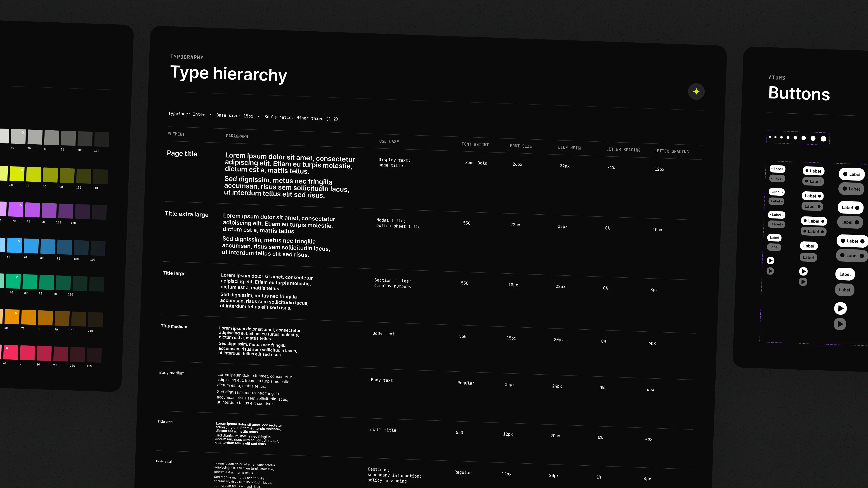Pick the blue 80 swatch
The height and width of the screenshot is (488, 868).
[x=47, y=246]
